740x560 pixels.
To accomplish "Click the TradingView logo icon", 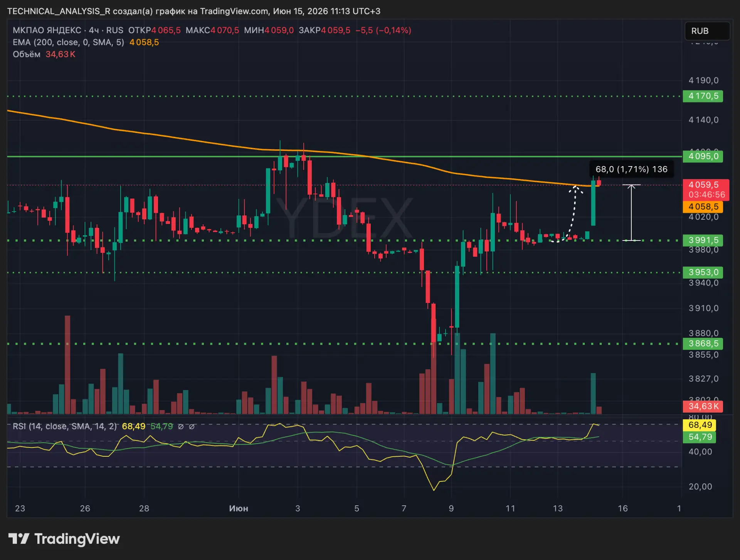I will click(x=18, y=538).
